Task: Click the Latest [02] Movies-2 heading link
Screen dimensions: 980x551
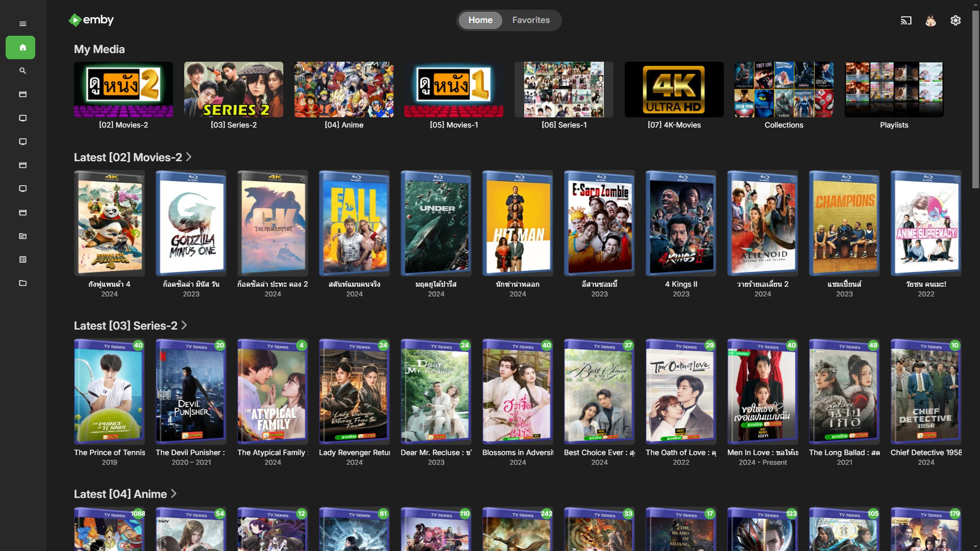Action: click(128, 157)
